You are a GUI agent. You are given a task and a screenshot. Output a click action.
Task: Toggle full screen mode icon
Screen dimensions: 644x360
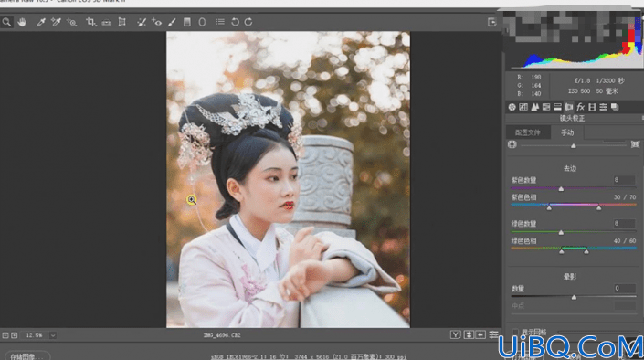point(492,22)
